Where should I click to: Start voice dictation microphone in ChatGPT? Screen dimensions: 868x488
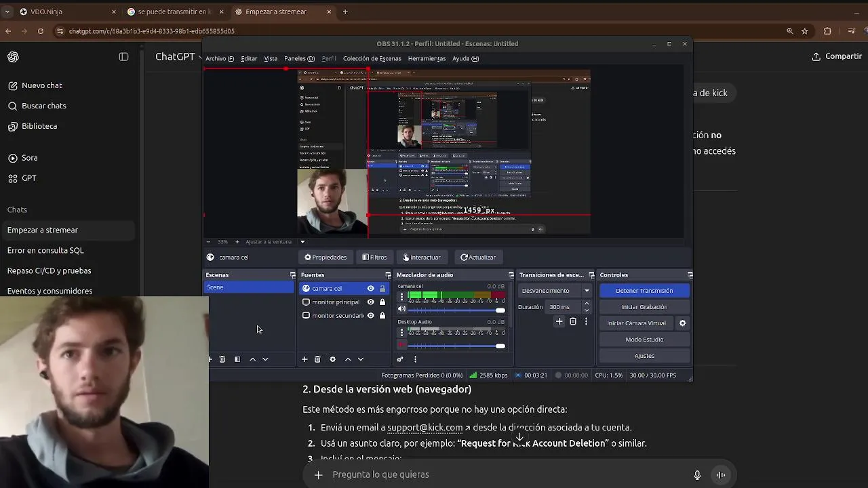pos(697,475)
